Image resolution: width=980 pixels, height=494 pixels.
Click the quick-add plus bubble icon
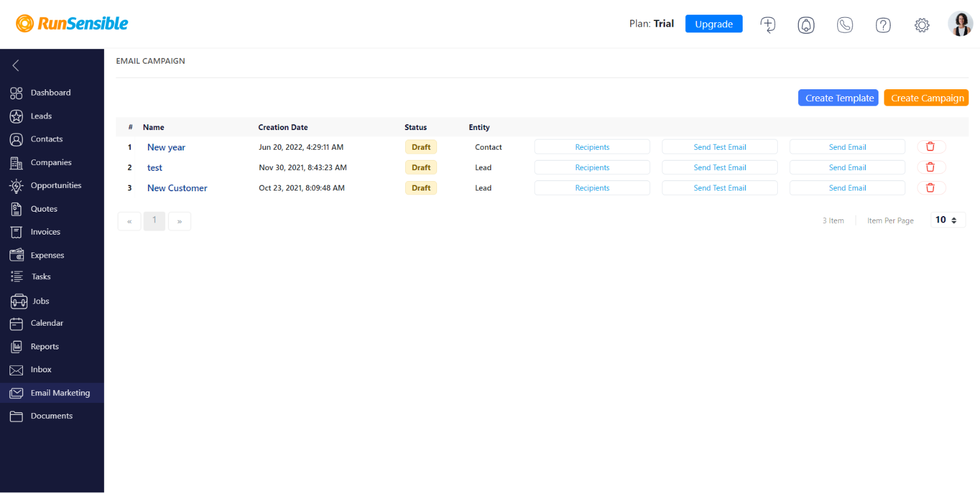pos(768,25)
